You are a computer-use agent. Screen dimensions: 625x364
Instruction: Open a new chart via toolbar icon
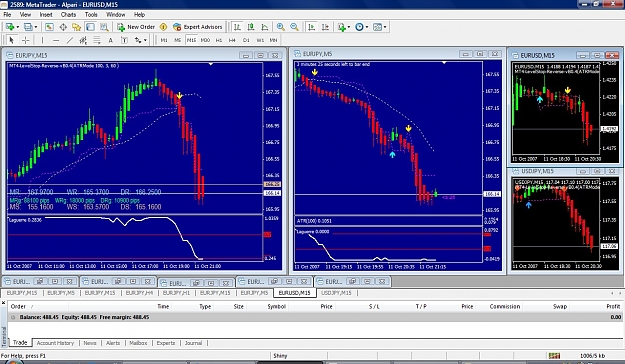[x=10, y=27]
